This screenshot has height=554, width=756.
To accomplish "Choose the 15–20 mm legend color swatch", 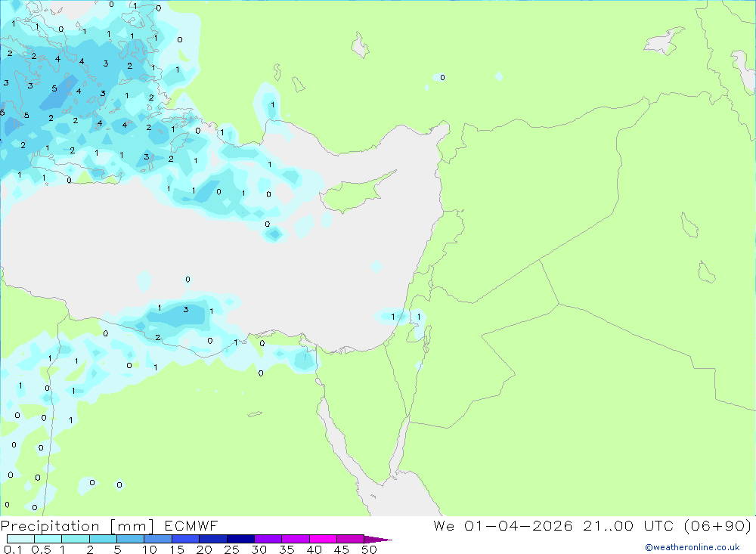I will point(185,539).
